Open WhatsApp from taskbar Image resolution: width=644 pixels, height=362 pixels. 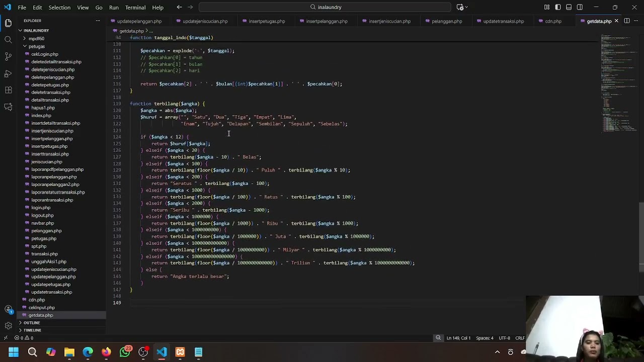click(x=125, y=352)
